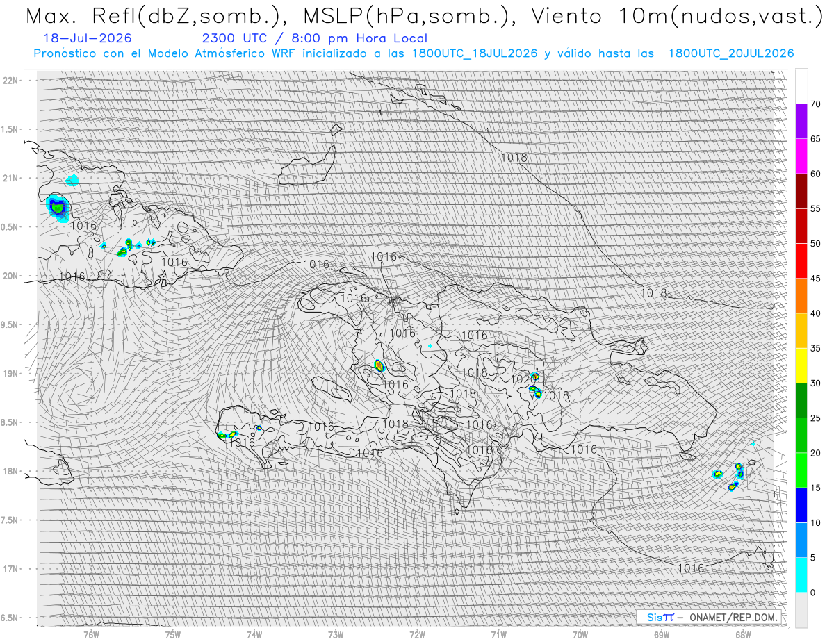Click the 'Viento 10m(nudos,vast.)' title text
This screenshot has width=834, height=644.
point(678,16)
